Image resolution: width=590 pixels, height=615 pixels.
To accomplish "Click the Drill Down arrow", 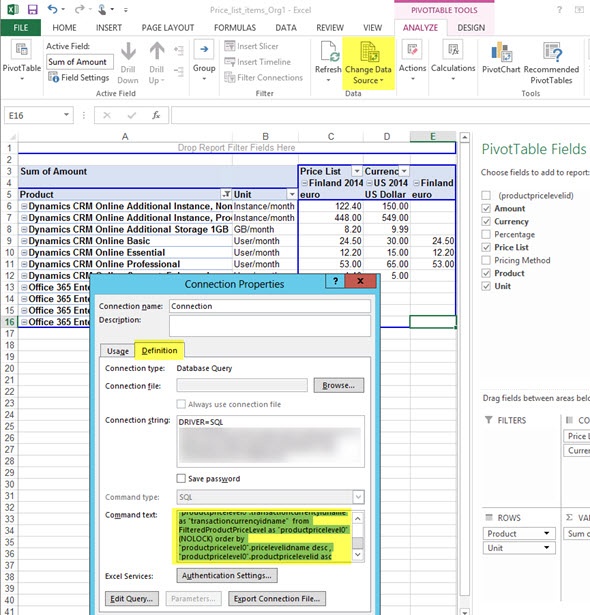I will tap(128, 62).
